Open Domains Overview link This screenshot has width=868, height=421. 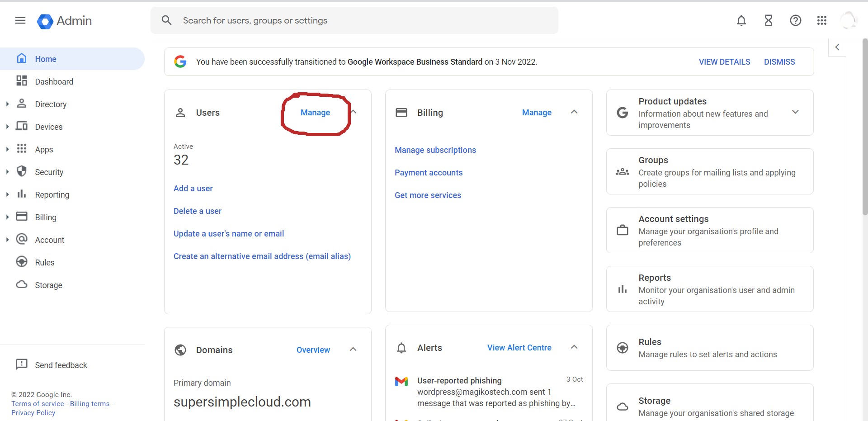click(313, 350)
